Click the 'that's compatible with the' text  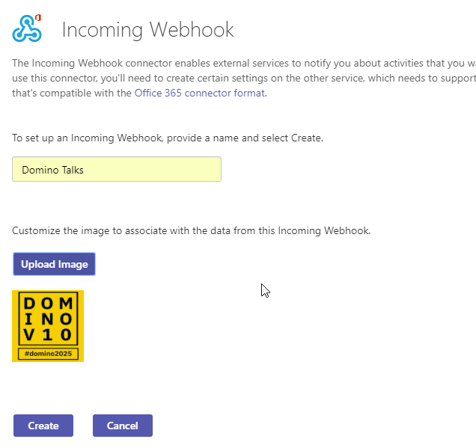[72, 93]
